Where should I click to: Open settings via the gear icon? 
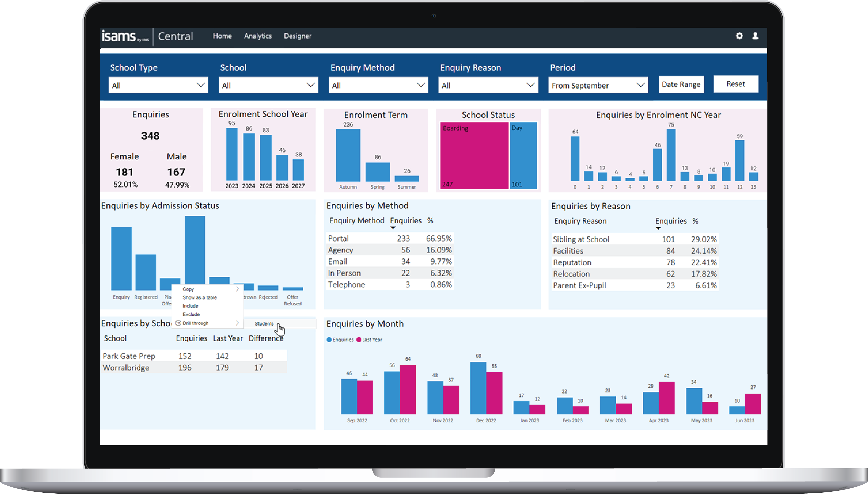click(x=739, y=36)
